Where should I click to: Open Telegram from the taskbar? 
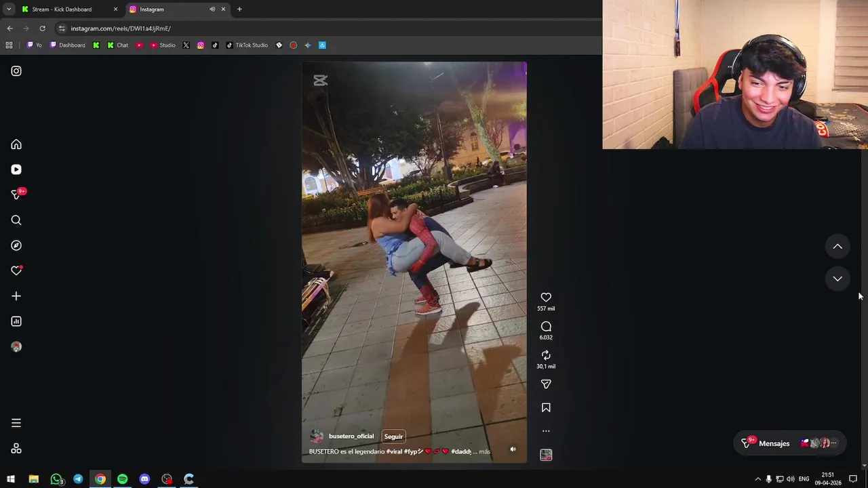pyautogui.click(x=78, y=479)
